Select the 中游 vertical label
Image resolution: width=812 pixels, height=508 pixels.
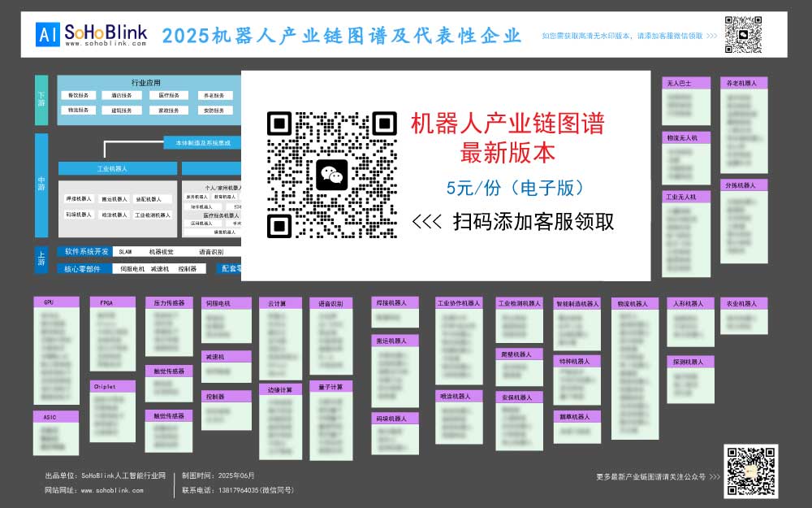click(41, 185)
